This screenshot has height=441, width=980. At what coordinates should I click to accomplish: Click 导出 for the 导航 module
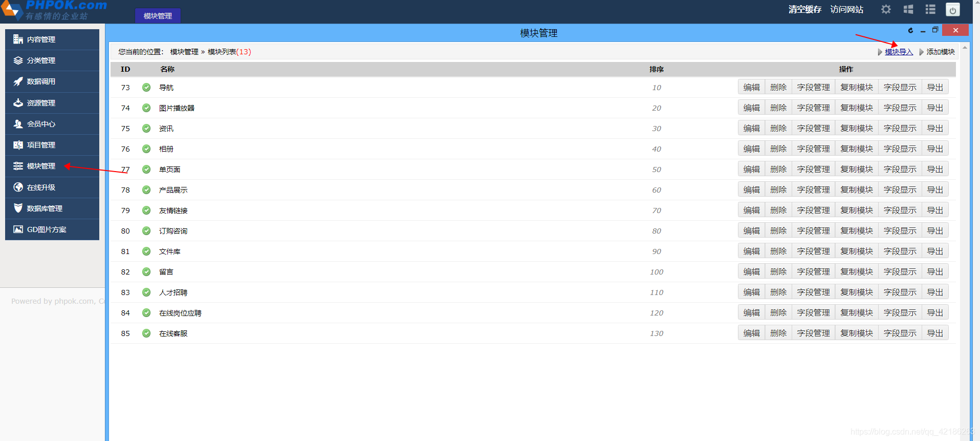(x=935, y=87)
